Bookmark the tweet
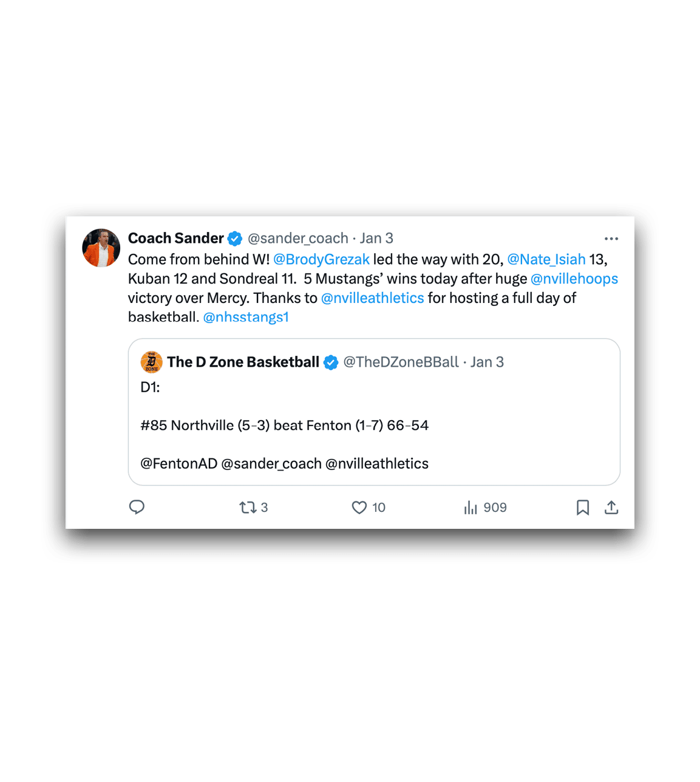This screenshot has width=700, height=782. [x=583, y=507]
